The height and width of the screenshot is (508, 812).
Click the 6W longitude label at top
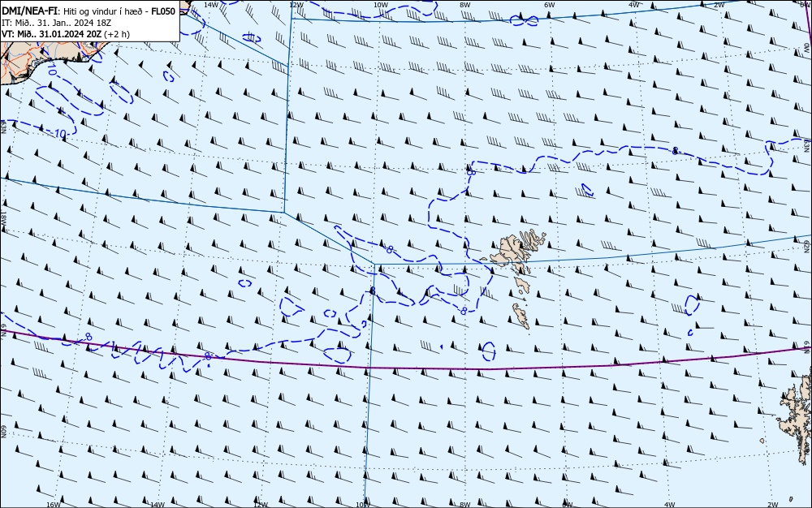tap(550, 4)
